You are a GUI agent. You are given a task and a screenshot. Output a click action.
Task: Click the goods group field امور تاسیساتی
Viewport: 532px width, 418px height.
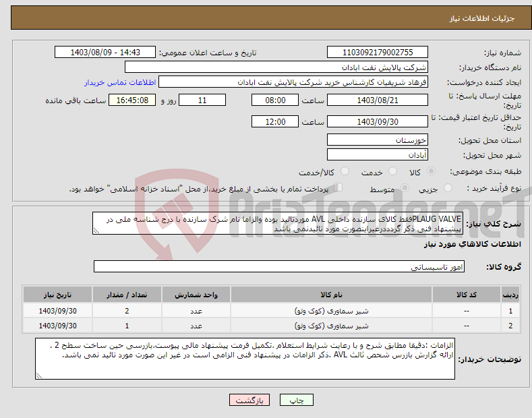(x=279, y=267)
